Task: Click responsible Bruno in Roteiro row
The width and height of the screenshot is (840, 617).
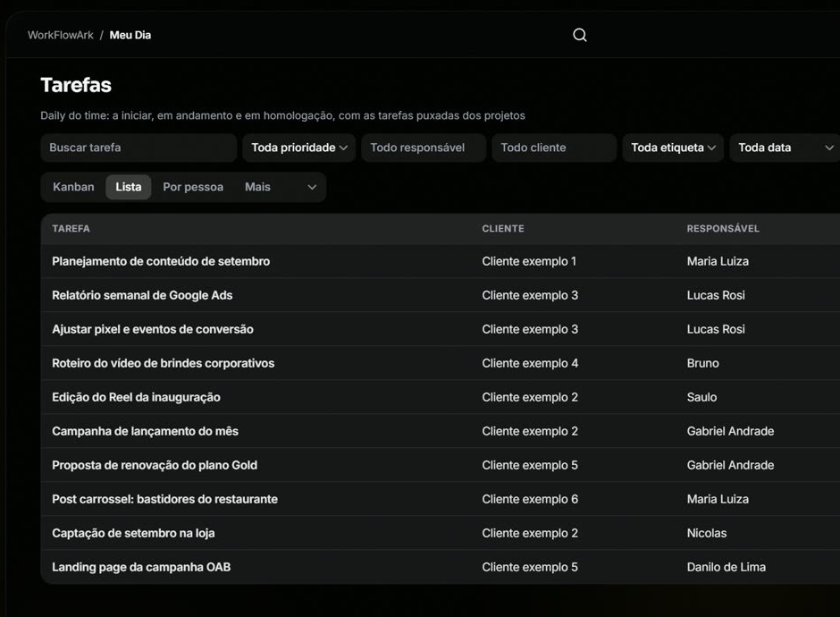Action: [x=703, y=363]
